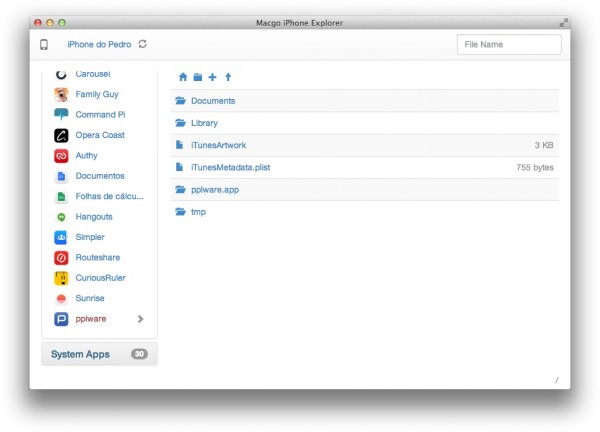Open the Library folder name
The image size is (600, 432).
(x=204, y=123)
